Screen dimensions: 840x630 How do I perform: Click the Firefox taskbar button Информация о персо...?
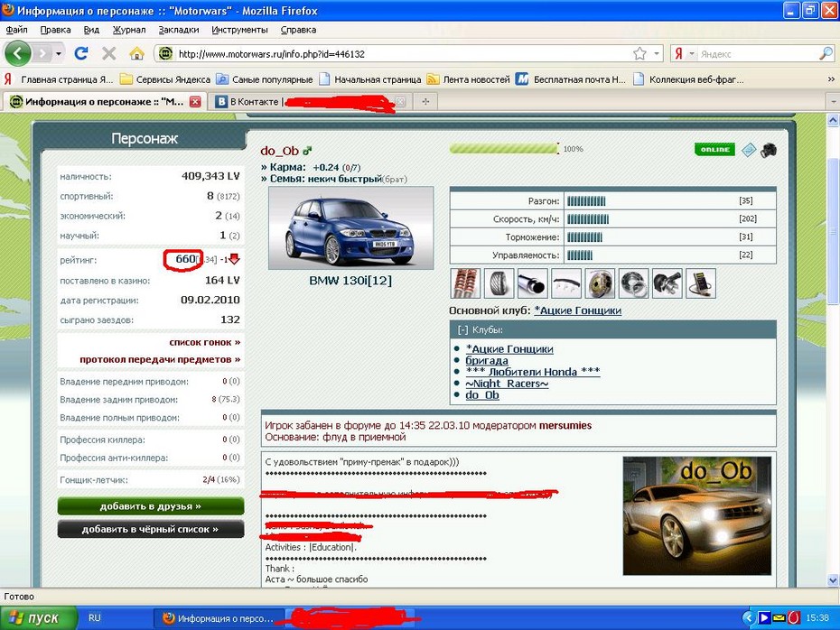tap(219, 618)
